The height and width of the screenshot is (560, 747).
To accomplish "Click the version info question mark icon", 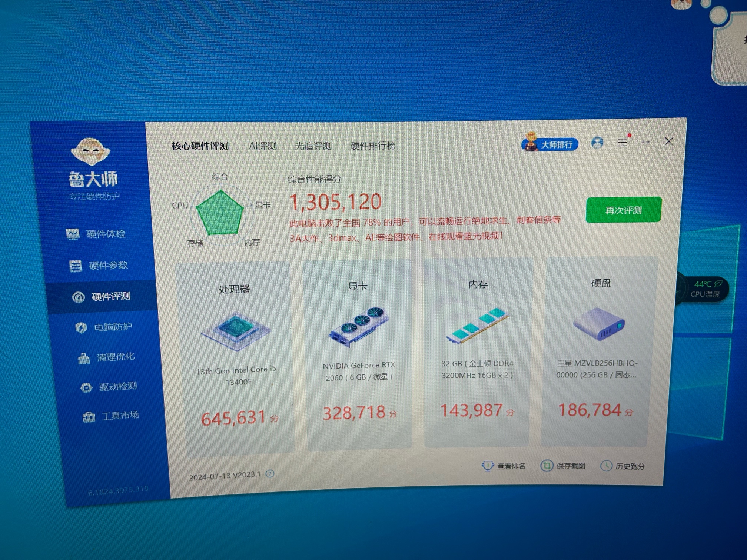I will [270, 474].
